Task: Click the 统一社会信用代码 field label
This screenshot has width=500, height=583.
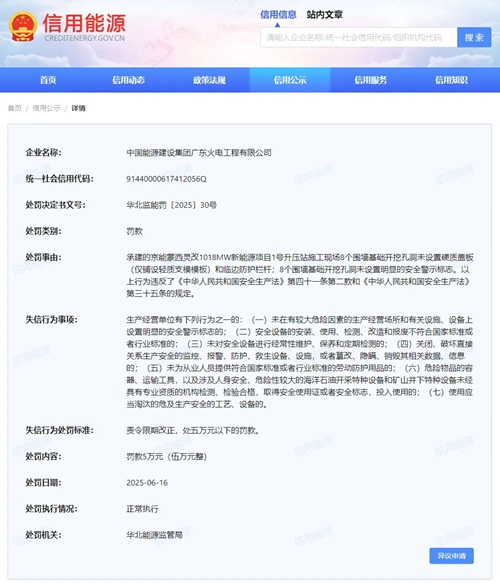Action: (59, 179)
